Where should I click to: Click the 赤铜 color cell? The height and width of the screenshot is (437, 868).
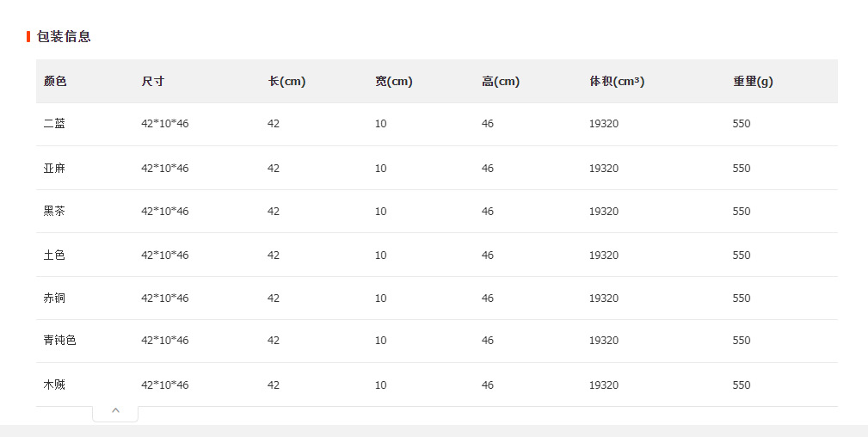(54, 299)
